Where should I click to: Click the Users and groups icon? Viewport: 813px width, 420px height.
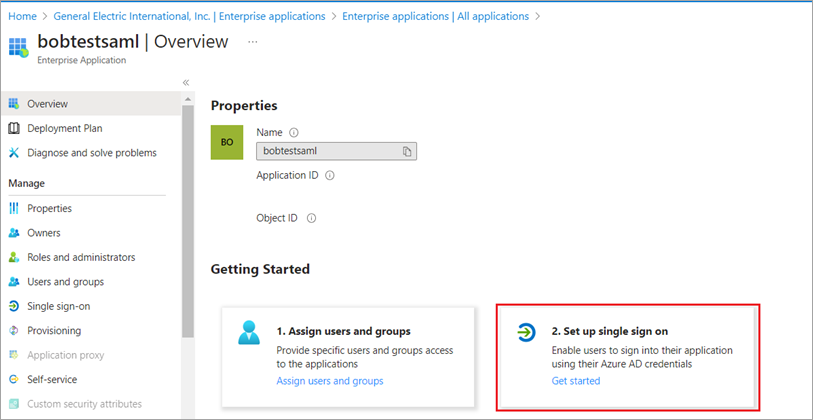pyautogui.click(x=14, y=282)
